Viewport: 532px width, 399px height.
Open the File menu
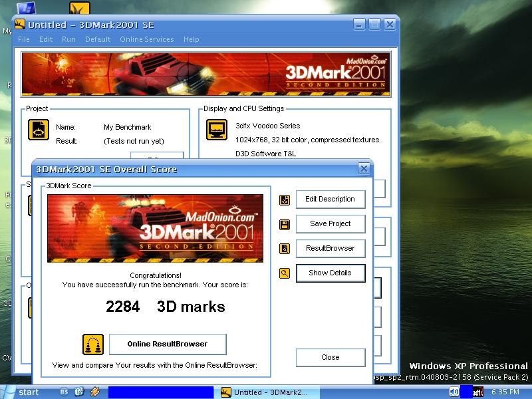(x=24, y=39)
